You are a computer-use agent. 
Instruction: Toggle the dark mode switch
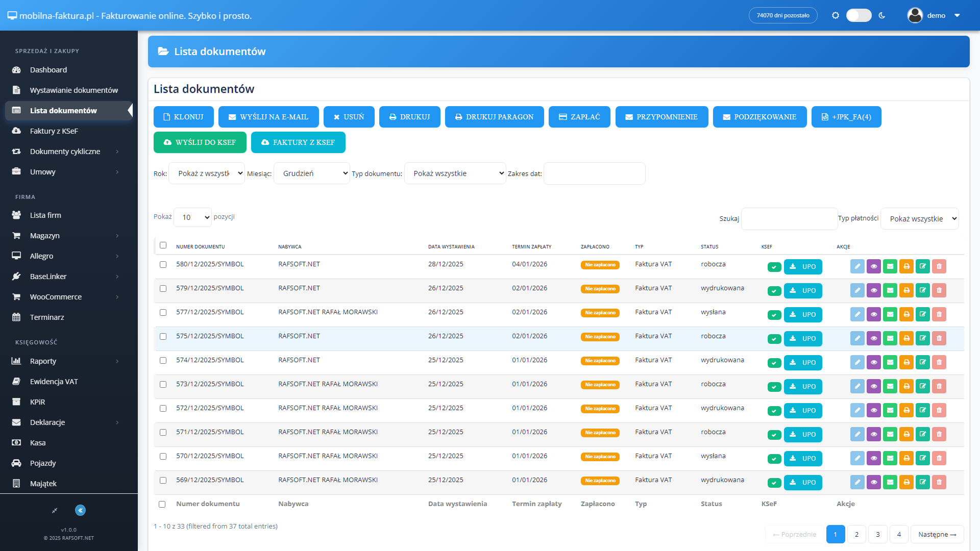tap(859, 15)
